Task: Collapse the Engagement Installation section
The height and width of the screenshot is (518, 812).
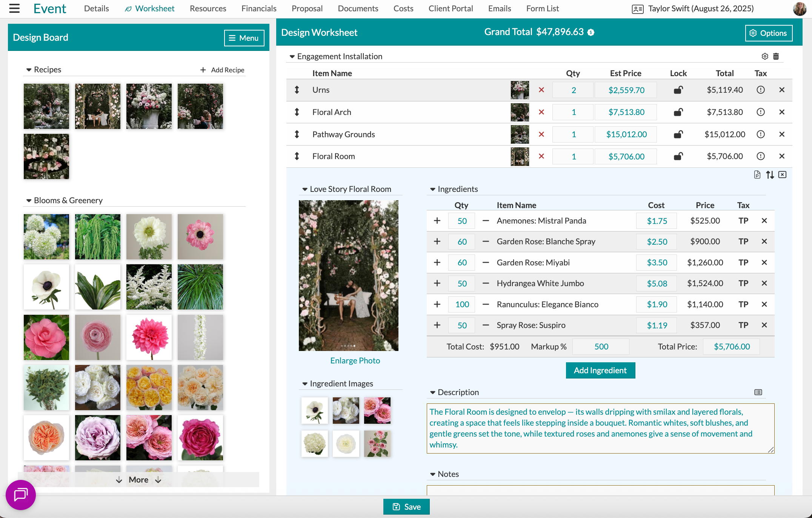Action: click(x=292, y=57)
